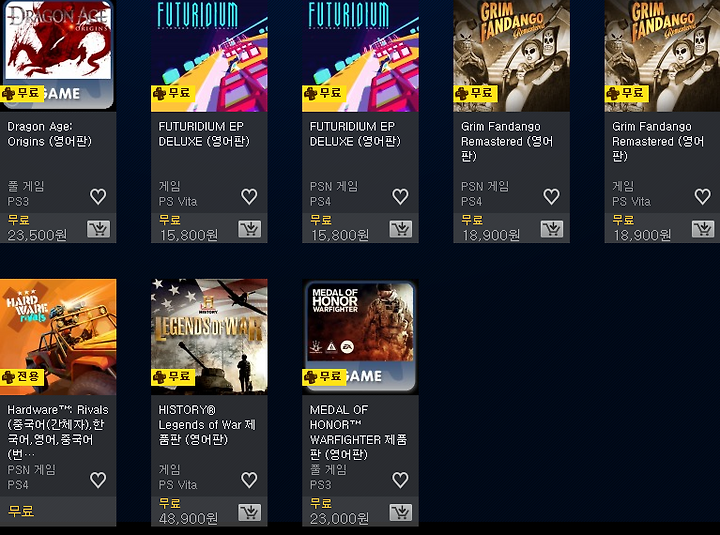The width and height of the screenshot is (720, 535).
Task: Open PS4 Grim Fandango Remastered title link
Action: tap(507, 141)
